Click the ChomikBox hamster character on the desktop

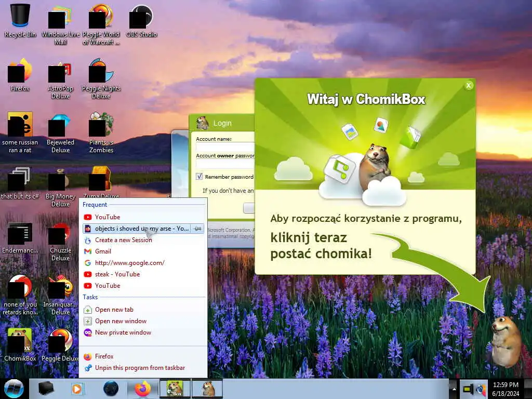pyautogui.click(x=506, y=341)
